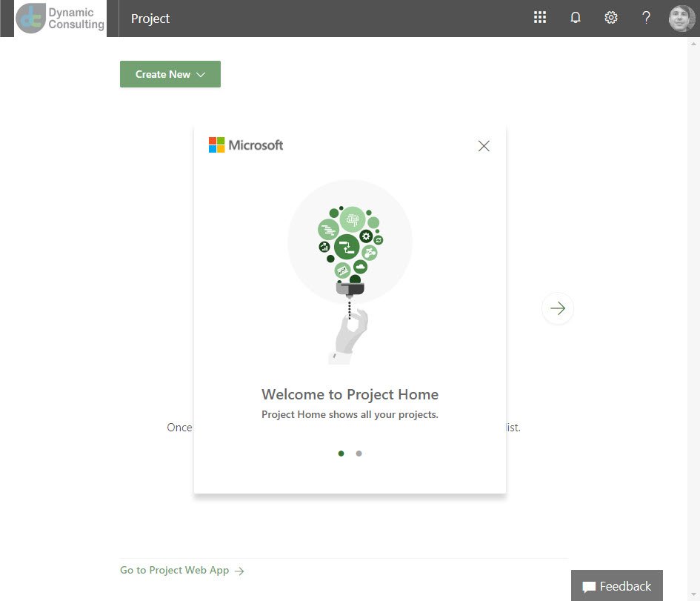Select the first carousel dot
The image size is (700, 601).
point(341,453)
